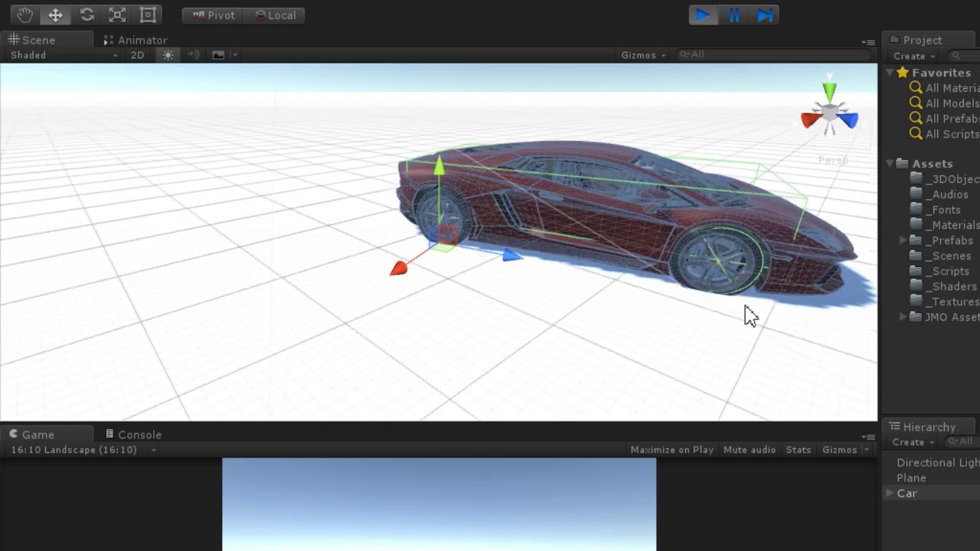Expand the _Prefabs folder
The width and height of the screenshot is (980, 551).
click(x=903, y=240)
